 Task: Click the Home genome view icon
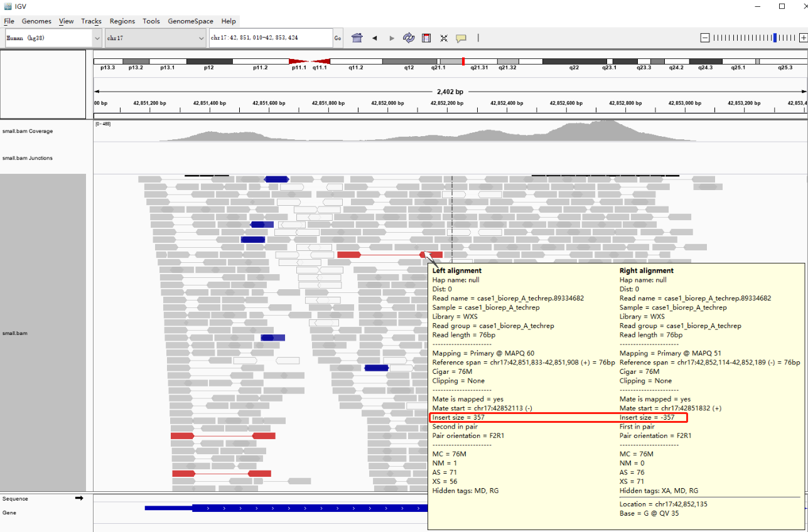tap(357, 38)
